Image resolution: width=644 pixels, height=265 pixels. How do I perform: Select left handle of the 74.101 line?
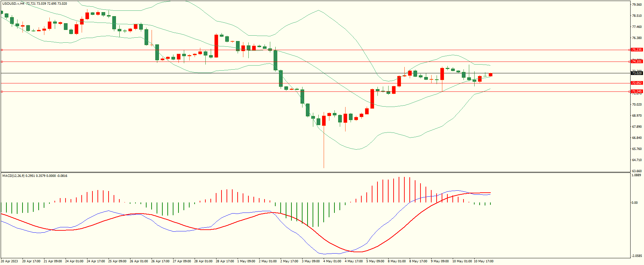pos(2,62)
